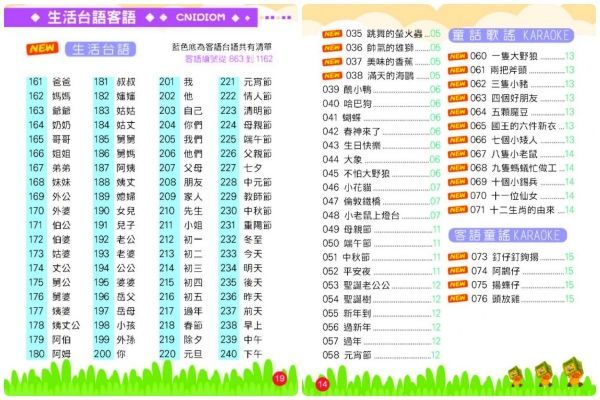Screen dimensions: 600x400
Task: Select track 058 元宵節
Action: click(x=381, y=355)
